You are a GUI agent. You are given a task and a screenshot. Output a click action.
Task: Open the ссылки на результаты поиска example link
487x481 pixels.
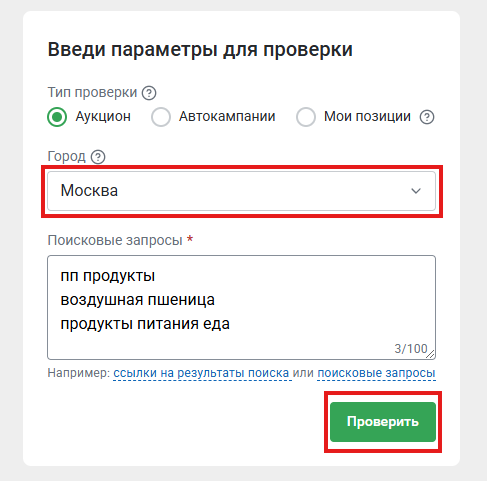(201, 373)
